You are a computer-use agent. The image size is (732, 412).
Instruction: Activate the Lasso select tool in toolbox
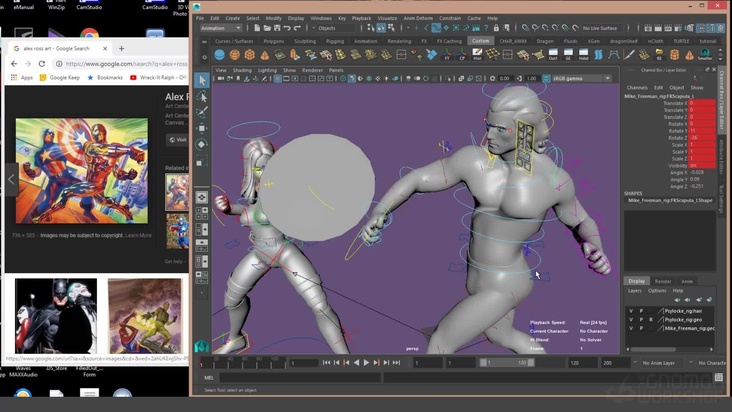click(x=202, y=97)
